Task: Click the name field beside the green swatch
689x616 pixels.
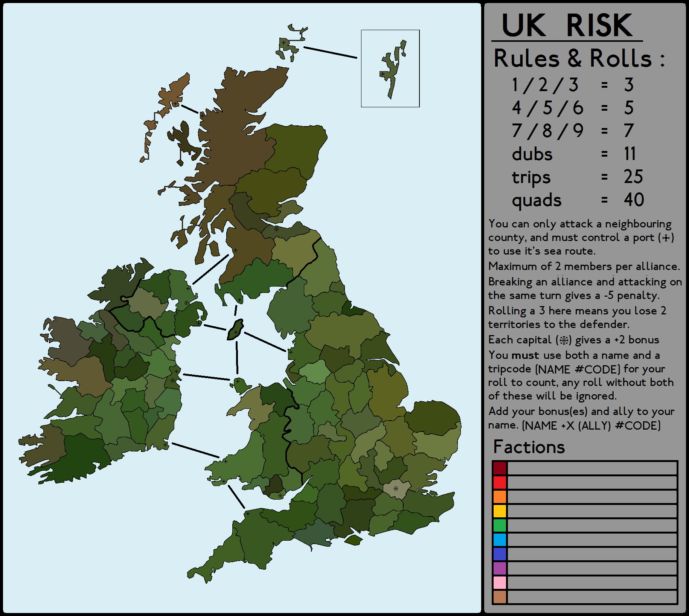Action: click(592, 526)
